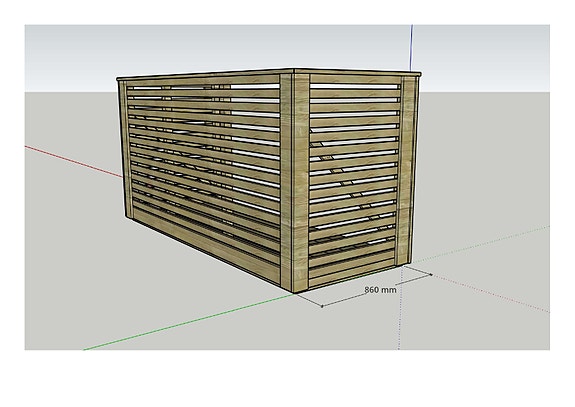
Task: Click the 860 mm dimension label
Action: [380, 290]
